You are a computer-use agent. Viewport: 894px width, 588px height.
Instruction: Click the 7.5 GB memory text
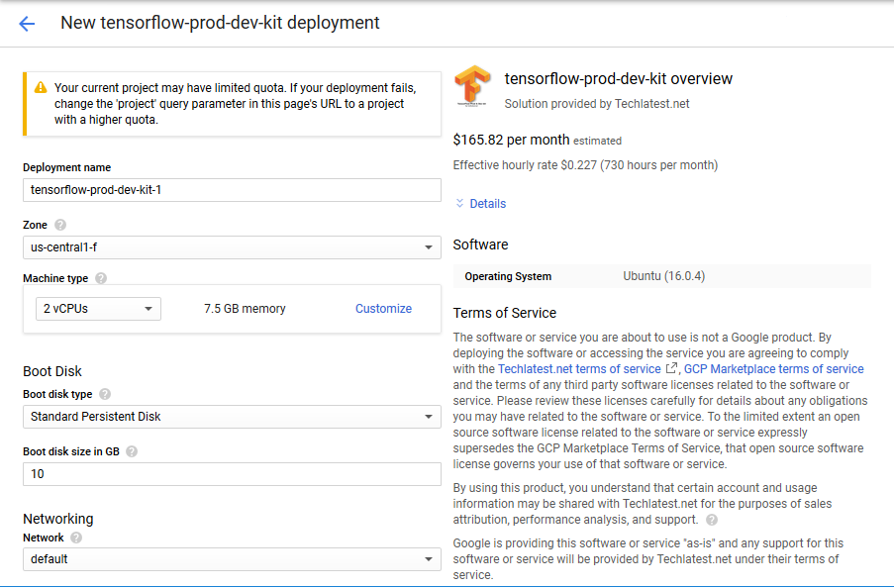(245, 309)
